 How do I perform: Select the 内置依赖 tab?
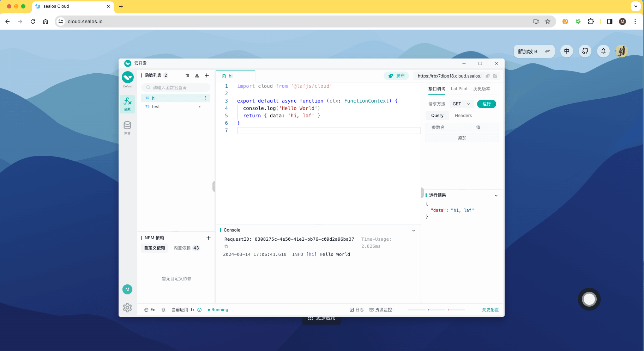coord(186,248)
